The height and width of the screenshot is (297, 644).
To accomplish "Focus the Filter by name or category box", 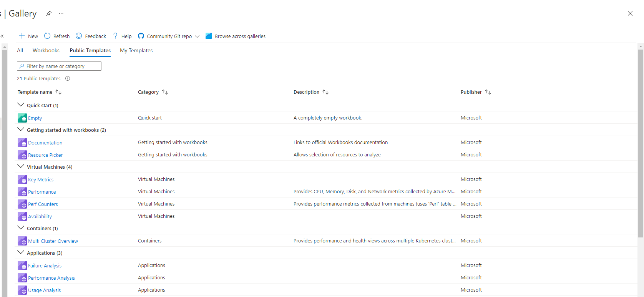I will pos(59,66).
